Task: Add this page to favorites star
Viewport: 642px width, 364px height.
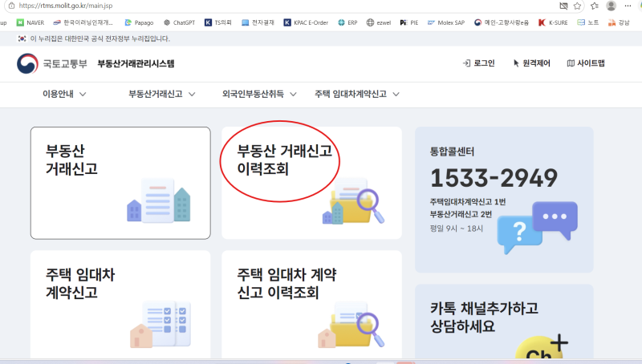Action: click(x=577, y=6)
